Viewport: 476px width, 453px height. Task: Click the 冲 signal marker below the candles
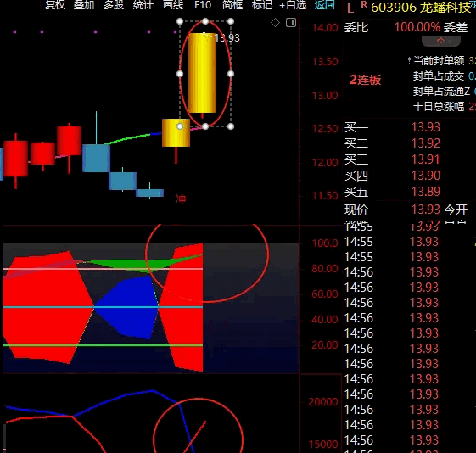(x=181, y=199)
